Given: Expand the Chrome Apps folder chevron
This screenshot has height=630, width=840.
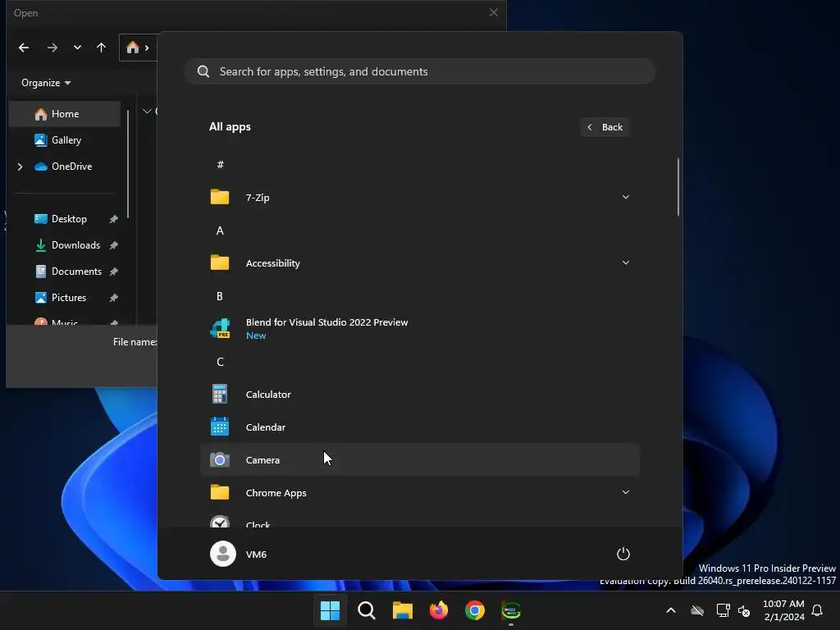Looking at the screenshot, I should pyautogui.click(x=625, y=492).
